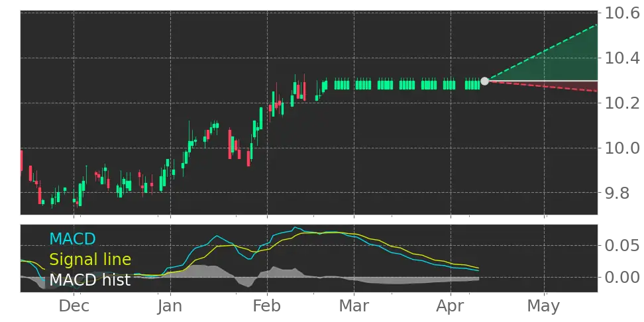Click the 9.8 price axis value

pyautogui.click(x=616, y=192)
